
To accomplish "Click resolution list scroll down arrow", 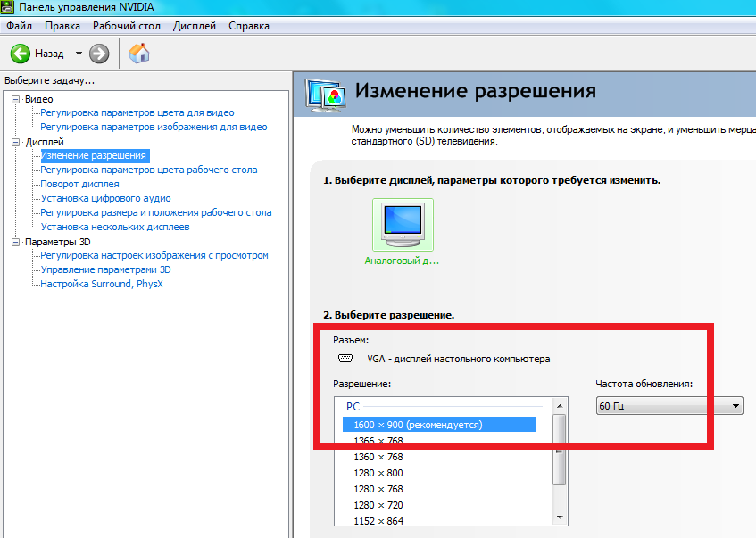I will [560, 517].
